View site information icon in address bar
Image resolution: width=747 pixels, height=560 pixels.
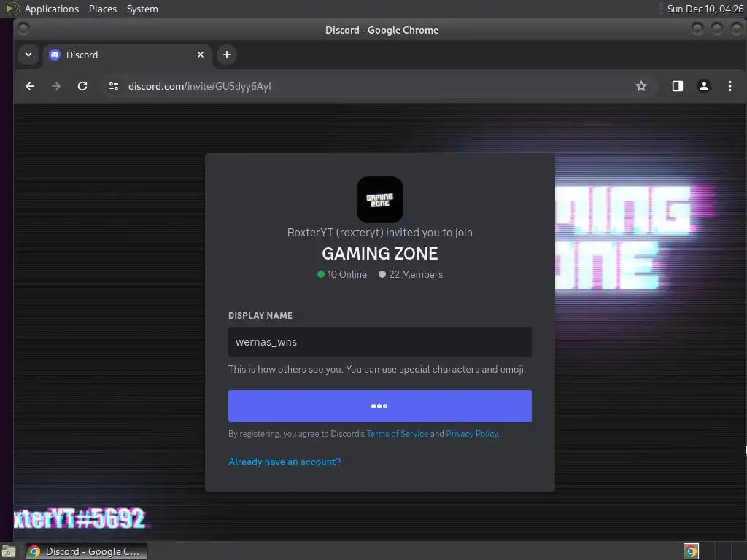pos(113,86)
